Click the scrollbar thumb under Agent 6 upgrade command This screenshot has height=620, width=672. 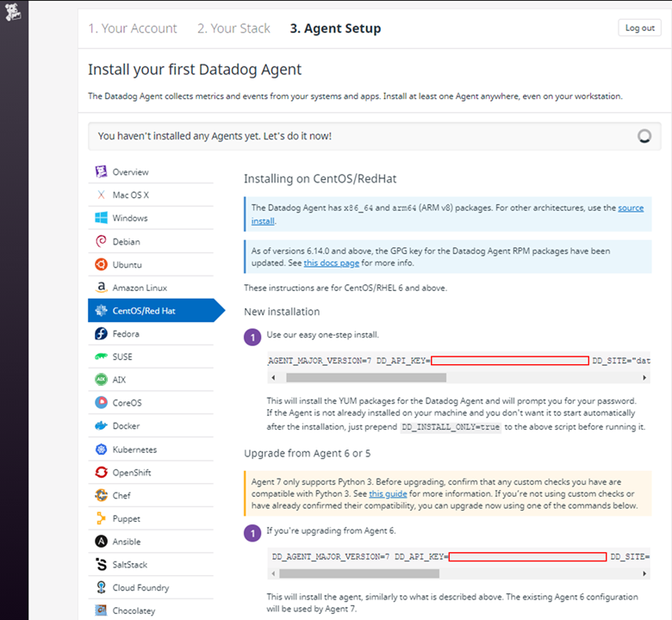359,573
